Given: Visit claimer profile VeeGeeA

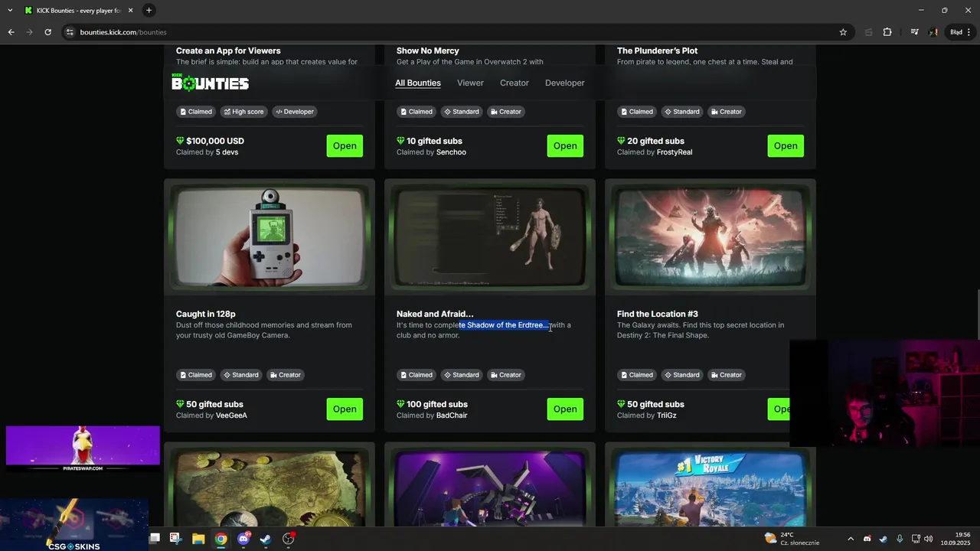Looking at the screenshot, I should pos(231,416).
